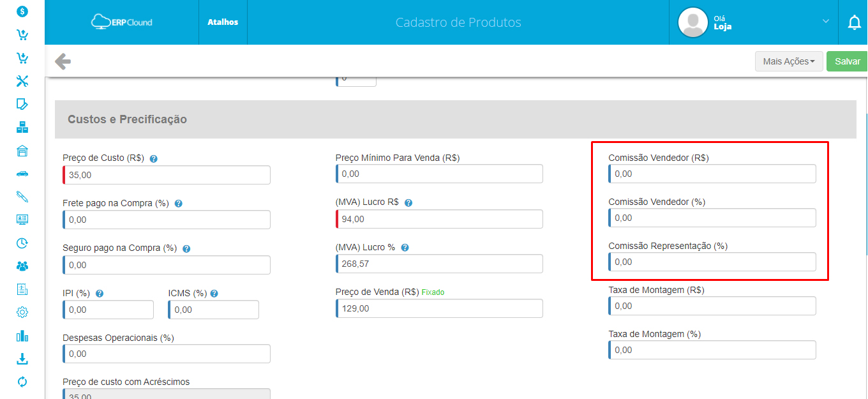Click the user avatar picture

(x=692, y=22)
